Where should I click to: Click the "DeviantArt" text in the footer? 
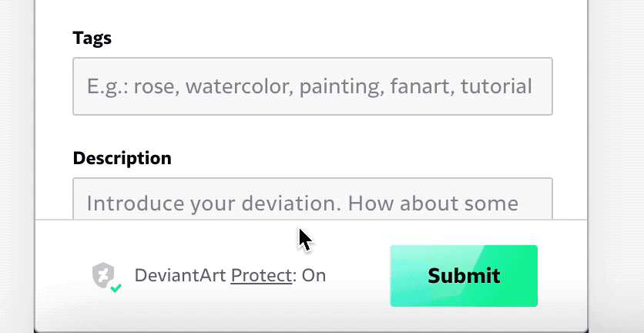[x=180, y=275]
